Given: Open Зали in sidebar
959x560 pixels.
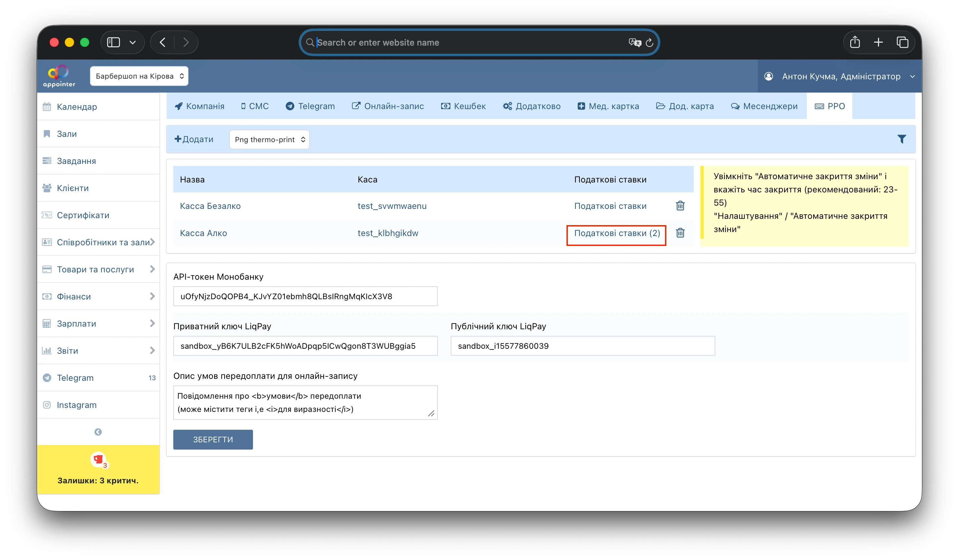Looking at the screenshot, I should [98, 134].
